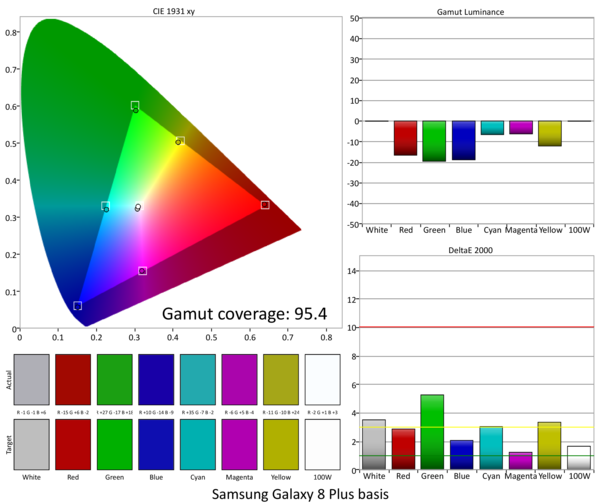
Task: Click the Magenta bar in DeltaE 2000 chart
Action: coord(520,461)
